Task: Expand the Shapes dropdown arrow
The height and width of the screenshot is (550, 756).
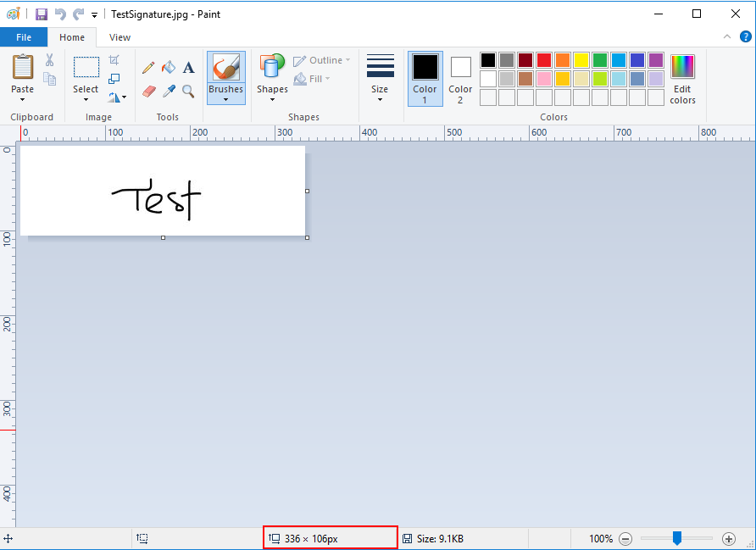Action: [x=272, y=100]
